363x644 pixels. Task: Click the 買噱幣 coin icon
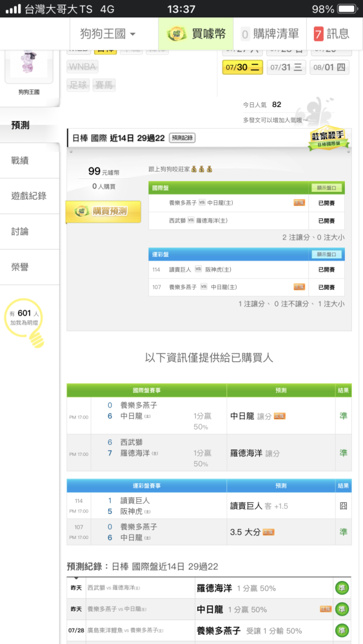click(x=177, y=34)
